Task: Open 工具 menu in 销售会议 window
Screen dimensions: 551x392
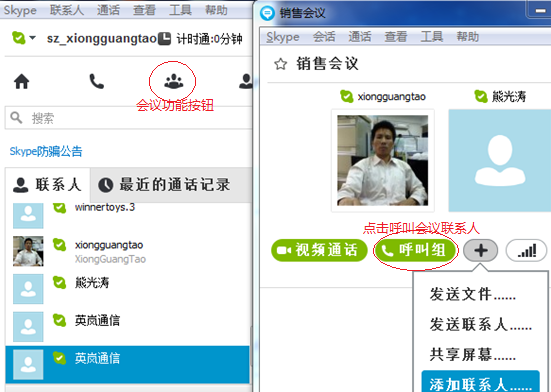Action: coord(432,37)
